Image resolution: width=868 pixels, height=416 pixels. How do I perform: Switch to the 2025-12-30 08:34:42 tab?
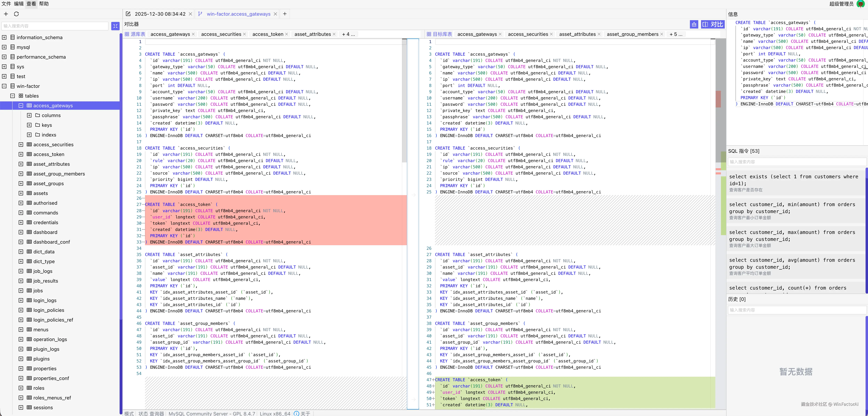click(x=160, y=14)
